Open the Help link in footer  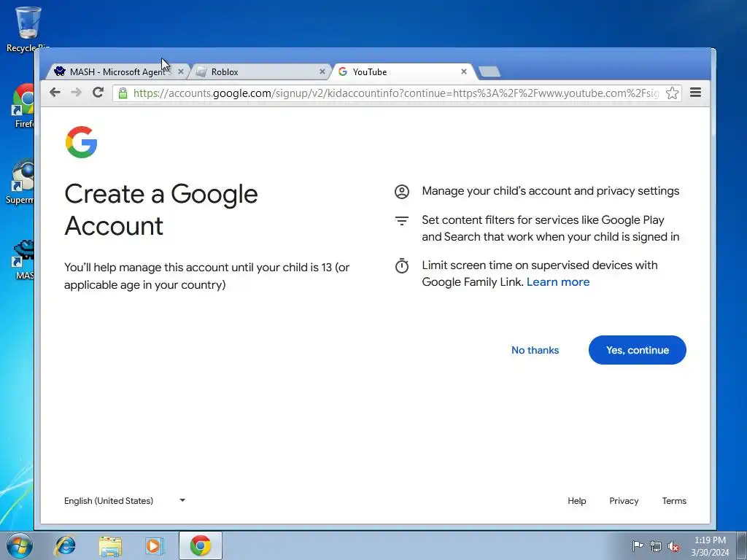576,500
